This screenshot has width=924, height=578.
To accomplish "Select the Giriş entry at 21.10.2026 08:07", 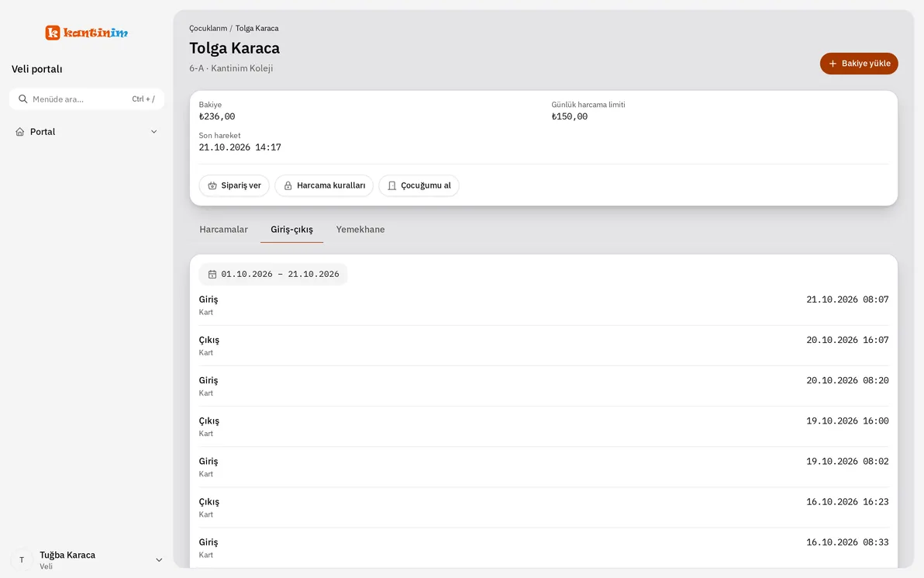I will tap(543, 305).
